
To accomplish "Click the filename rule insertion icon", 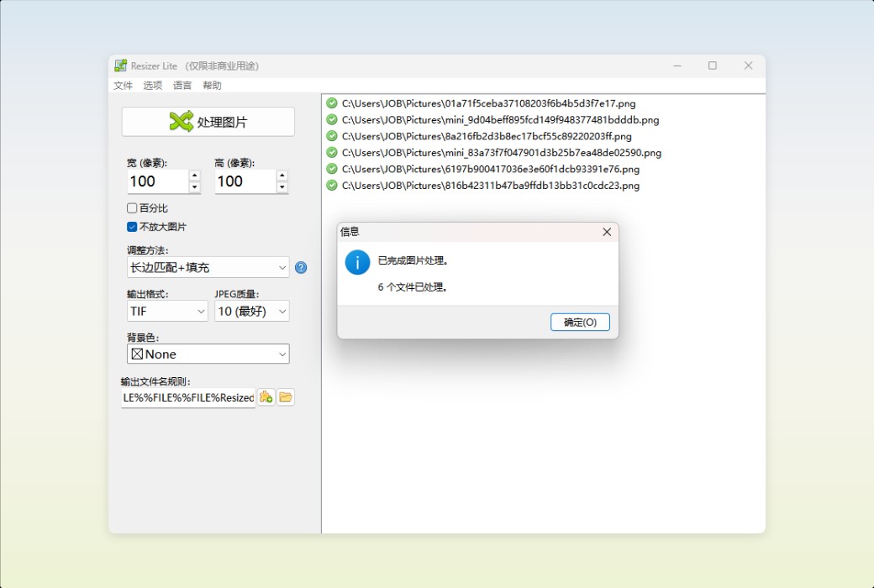I will [266, 396].
